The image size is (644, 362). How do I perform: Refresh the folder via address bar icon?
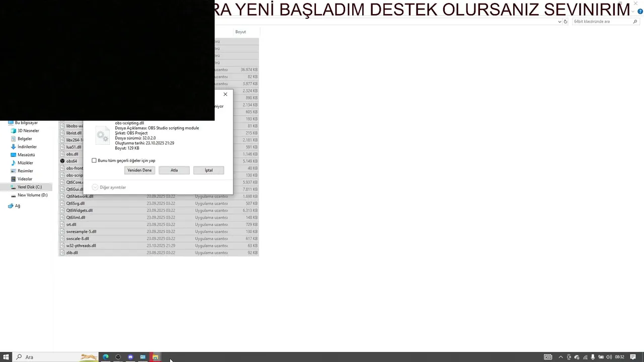pos(566,22)
